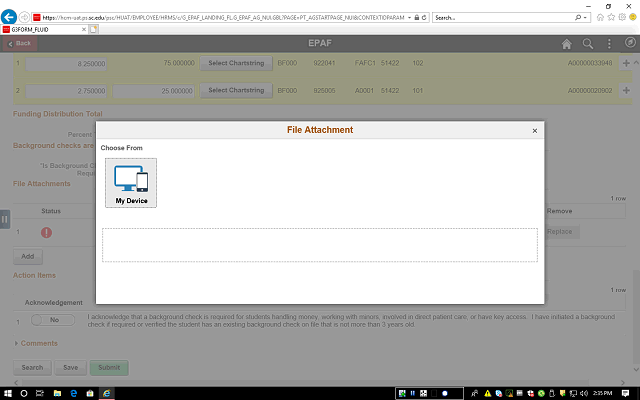Select Chartstring for funding row 2

pos(236,91)
